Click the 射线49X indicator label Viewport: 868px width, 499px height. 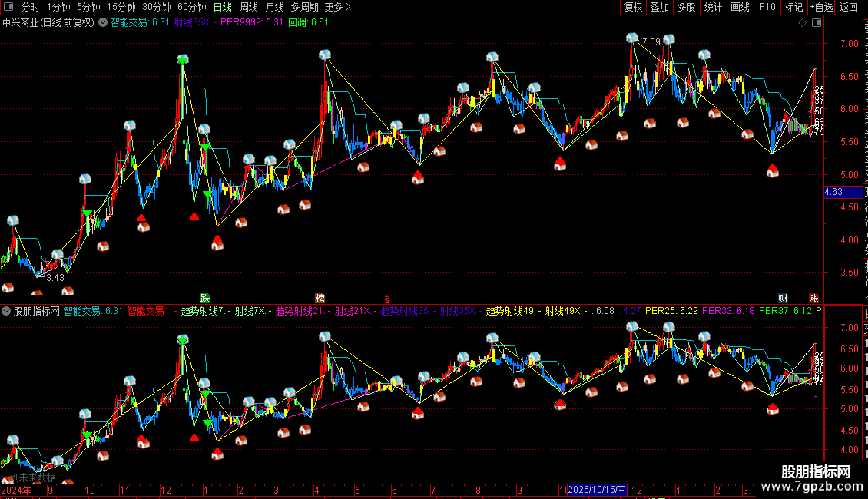pyautogui.click(x=566, y=312)
